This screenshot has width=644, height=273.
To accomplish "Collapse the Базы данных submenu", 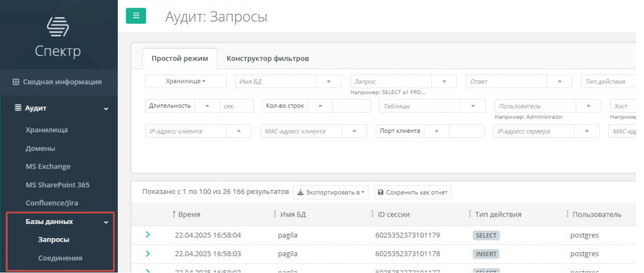I will [x=106, y=222].
